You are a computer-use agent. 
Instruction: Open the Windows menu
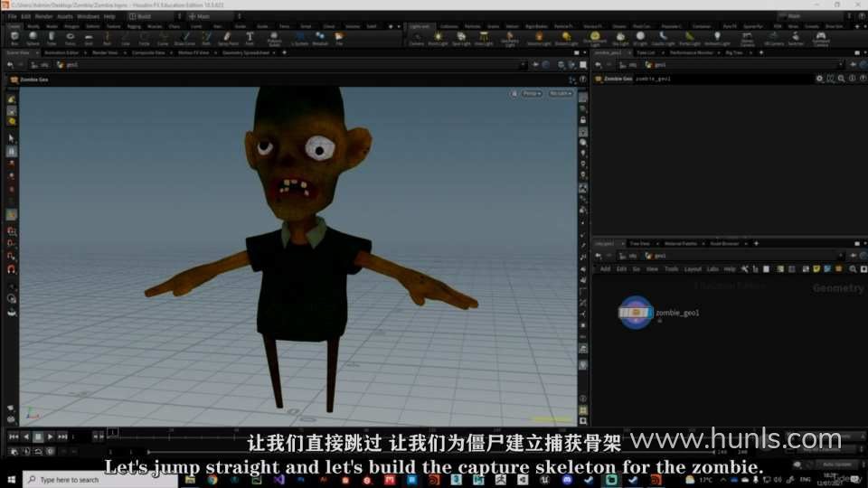88,16
